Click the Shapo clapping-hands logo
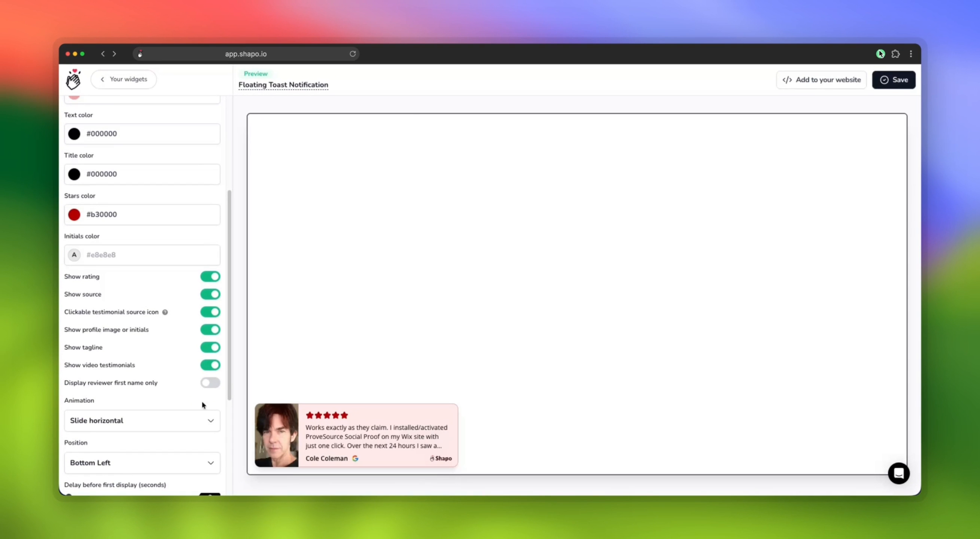Screen dimensions: 980x539 coord(73,79)
